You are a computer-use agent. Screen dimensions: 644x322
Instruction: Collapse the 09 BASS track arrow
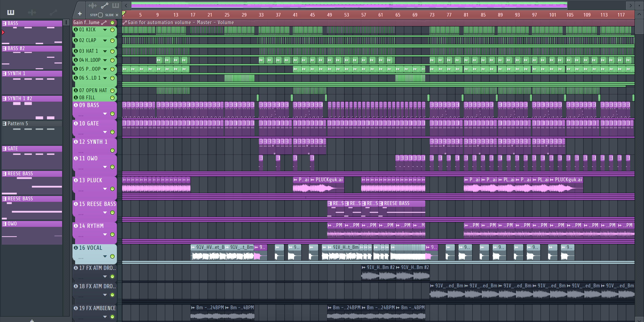click(x=105, y=114)
